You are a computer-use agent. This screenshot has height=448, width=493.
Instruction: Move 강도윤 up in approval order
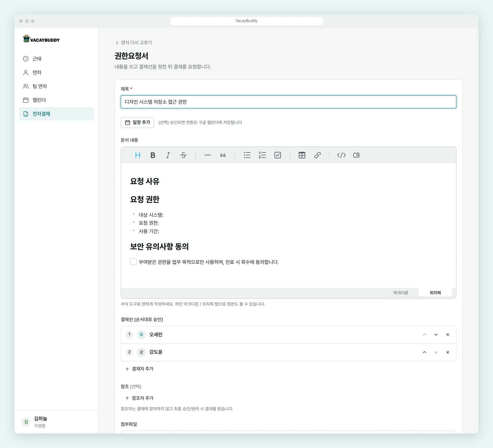[424, 352]
